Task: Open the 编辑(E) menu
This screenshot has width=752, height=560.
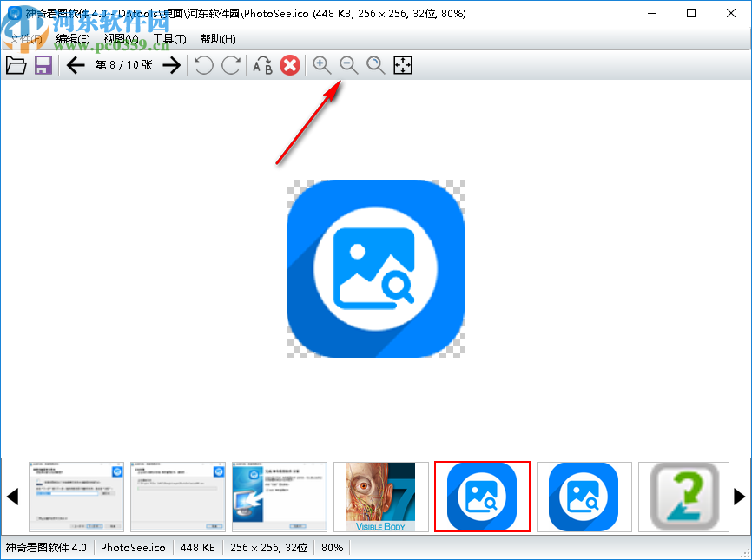Action: tap(73, 39)
